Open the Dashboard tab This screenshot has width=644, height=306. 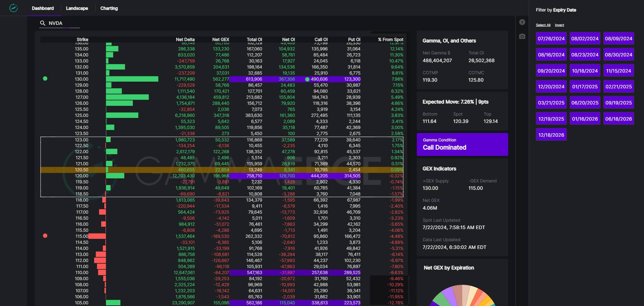click(43, 8)
